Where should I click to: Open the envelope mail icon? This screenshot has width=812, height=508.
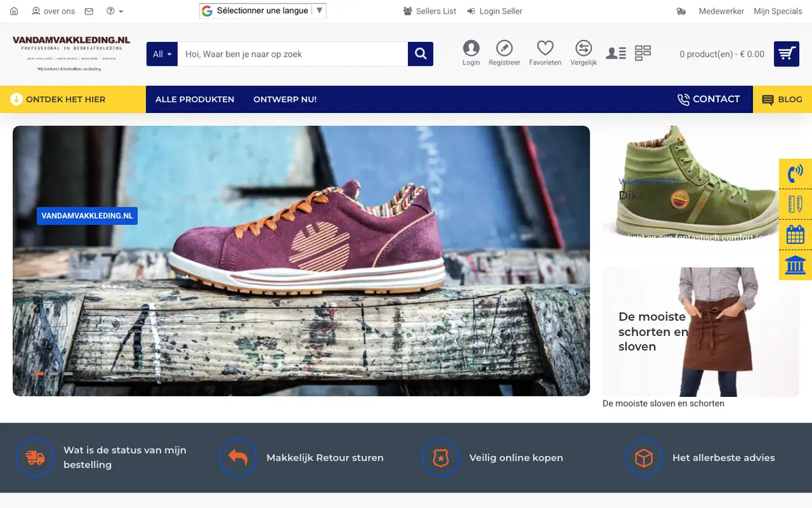[x=89, y=12]
